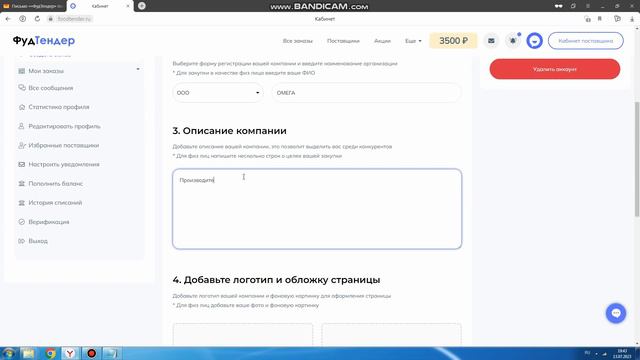This screenshot has width=640, height=360.
Task: Click the cover image upload box
Action: coord(391,334)
